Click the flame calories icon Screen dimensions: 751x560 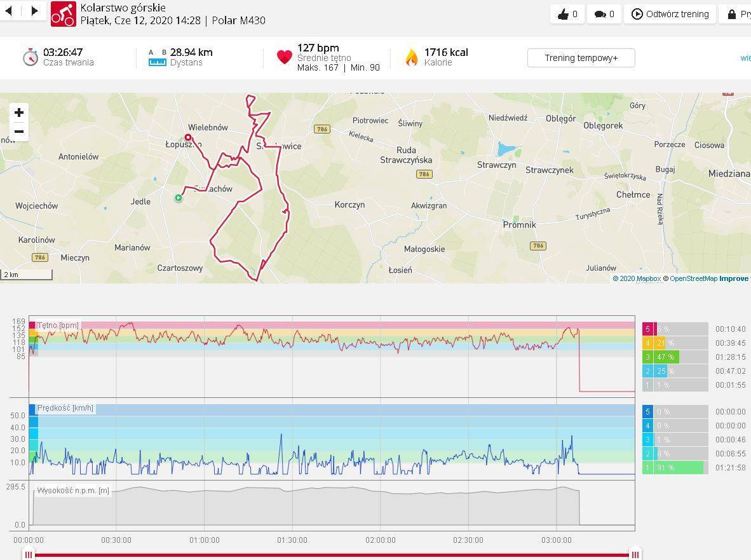(x=412, y=58)
